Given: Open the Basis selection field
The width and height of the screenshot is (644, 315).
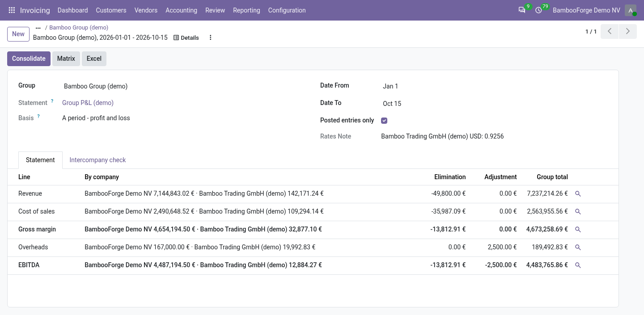Looking at the screenshot, I should pos(96,118).
